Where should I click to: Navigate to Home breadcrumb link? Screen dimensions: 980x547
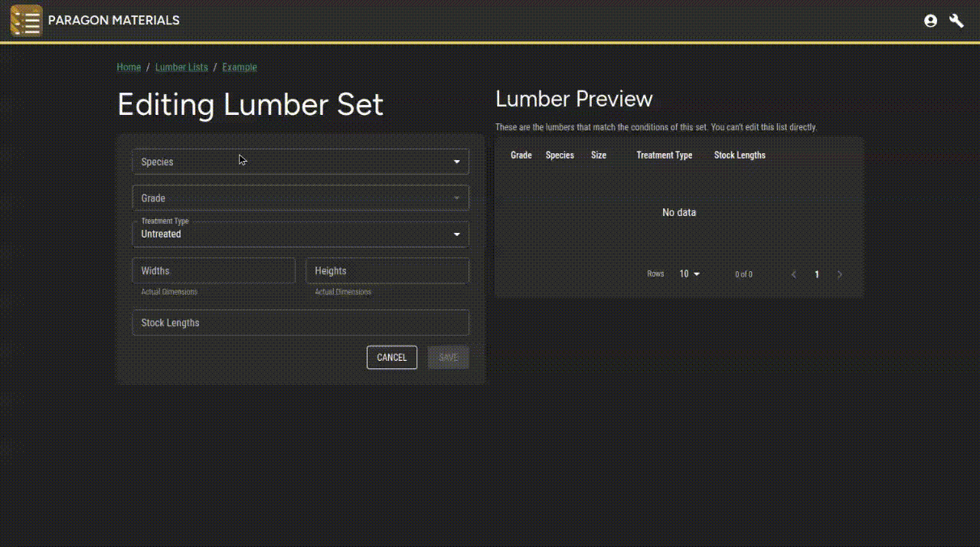click(x=129, y=67)
